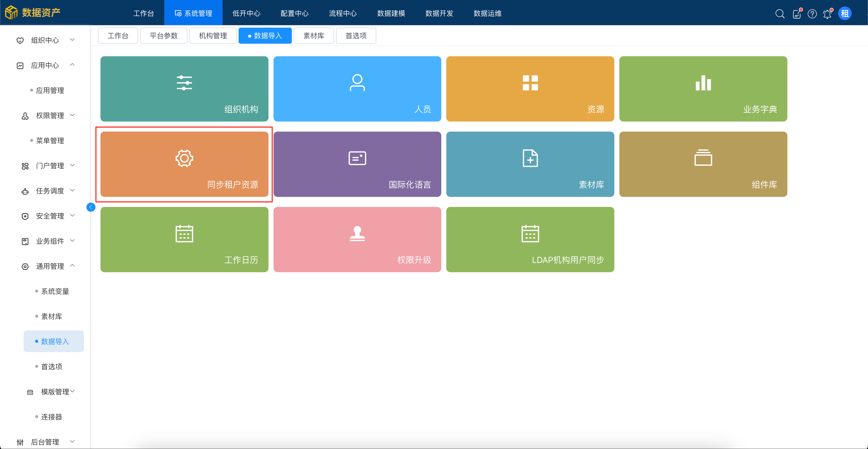Click the help question mark icon
The width and height of the screenshot is (868, 449).
(812, 14)
